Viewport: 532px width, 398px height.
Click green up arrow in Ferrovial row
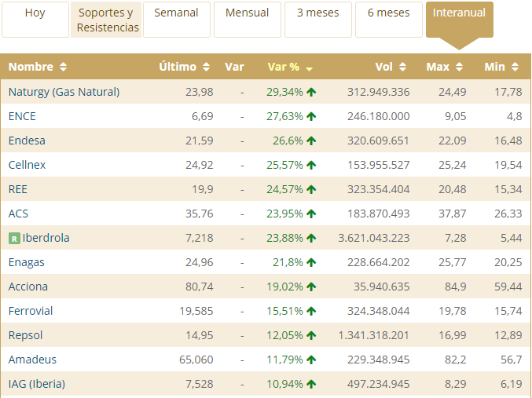coord(311,311)
